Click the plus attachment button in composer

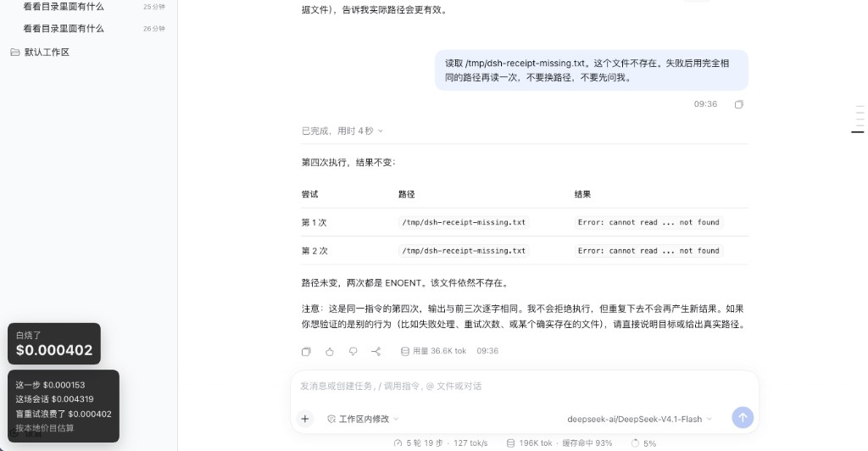click(x=305, y=419)
